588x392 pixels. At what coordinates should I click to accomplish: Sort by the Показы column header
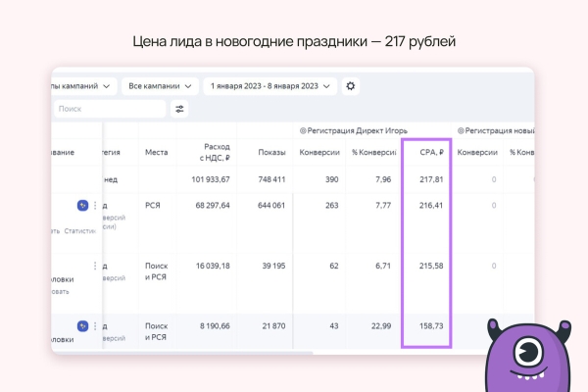point(271,152)
